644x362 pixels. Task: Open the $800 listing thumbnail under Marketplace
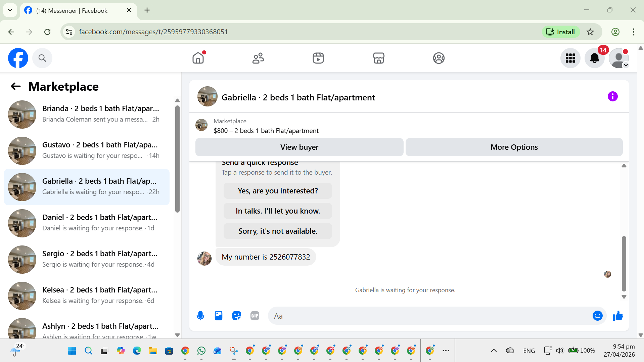pyautogui.click(x=201, y=125)
